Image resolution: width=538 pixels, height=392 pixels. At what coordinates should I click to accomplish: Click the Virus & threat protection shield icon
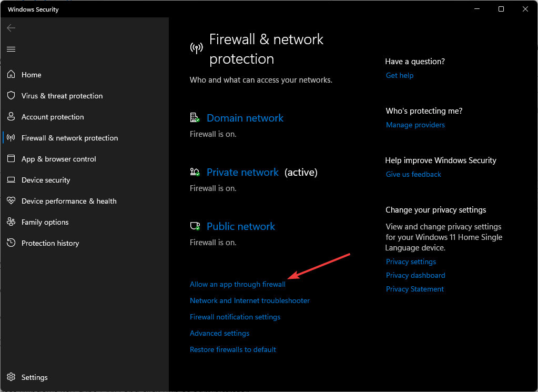pyautogui.click(x=11, y=95)
